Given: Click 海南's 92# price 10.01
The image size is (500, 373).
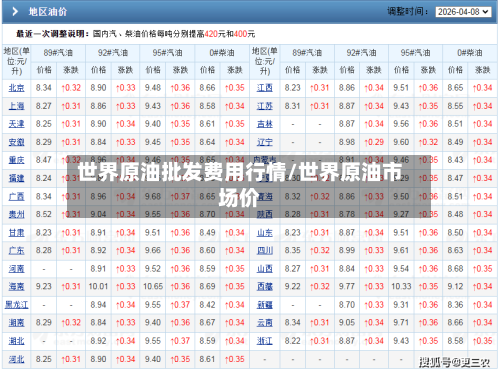Looking at the screenshot, I should (x=98, y=287).
